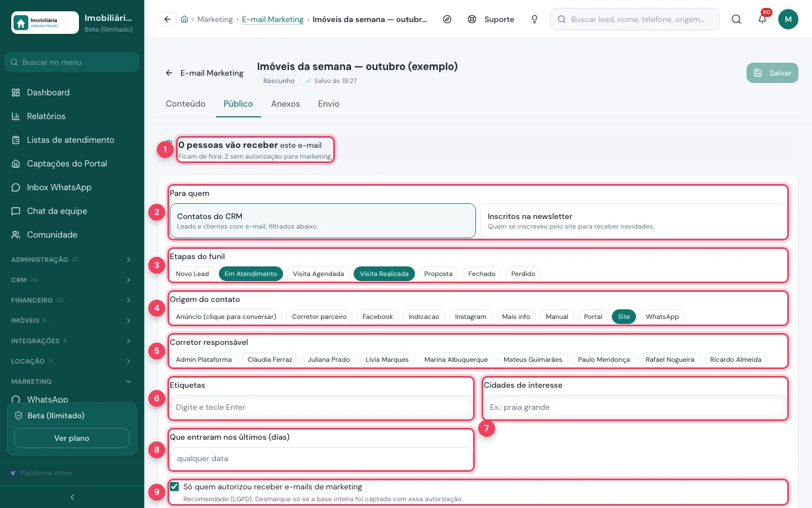Toggle Visita Agendada stage chip
This screenshot has height=508, width=812.
318,274
